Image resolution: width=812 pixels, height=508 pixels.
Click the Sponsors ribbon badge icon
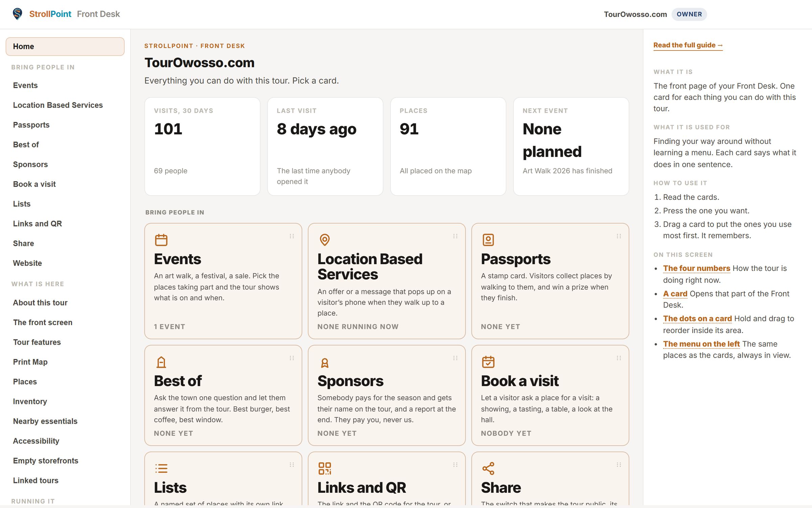coord(324,363)
